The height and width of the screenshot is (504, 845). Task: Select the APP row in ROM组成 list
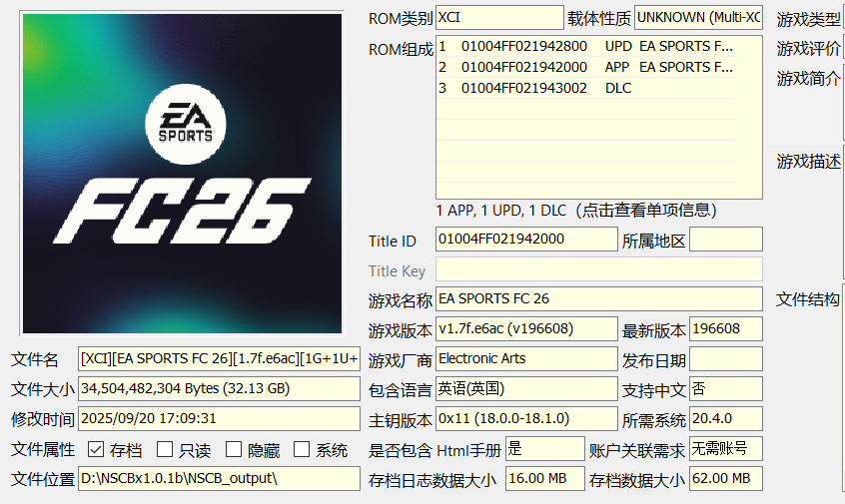coord(598,67)
